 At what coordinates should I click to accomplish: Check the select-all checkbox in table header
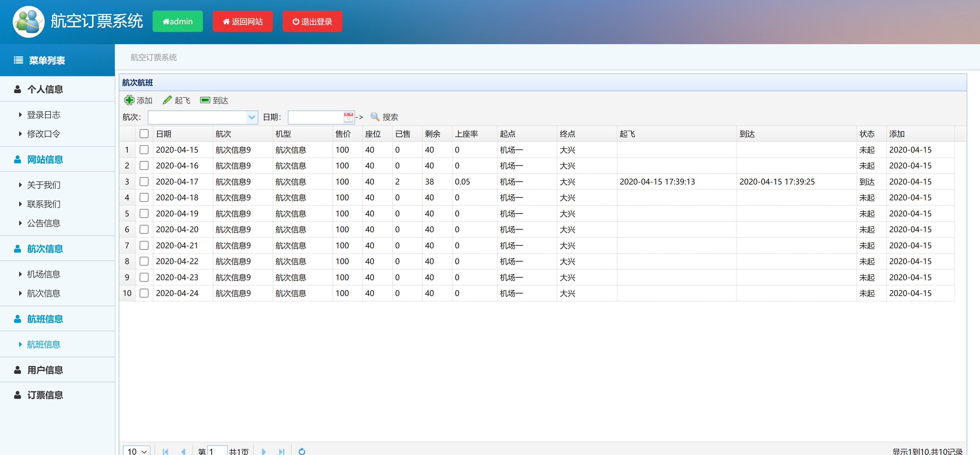click(x=144, y=133)
